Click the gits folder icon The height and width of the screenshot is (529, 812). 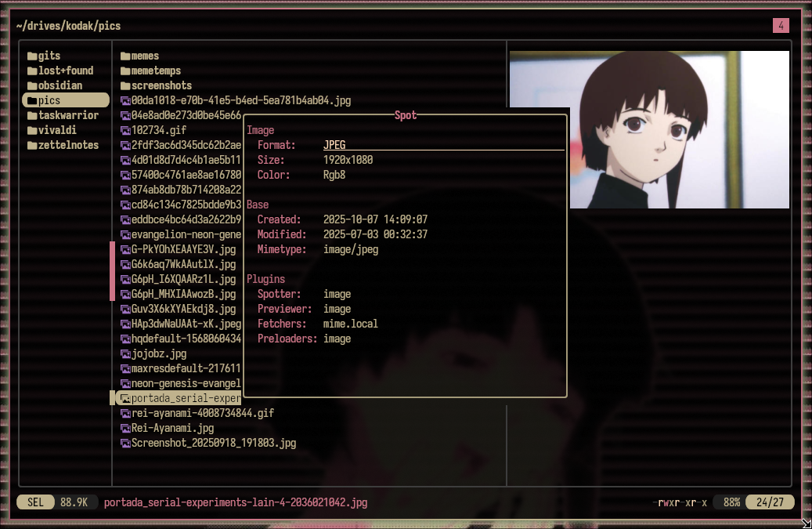[x=32, y=56]
